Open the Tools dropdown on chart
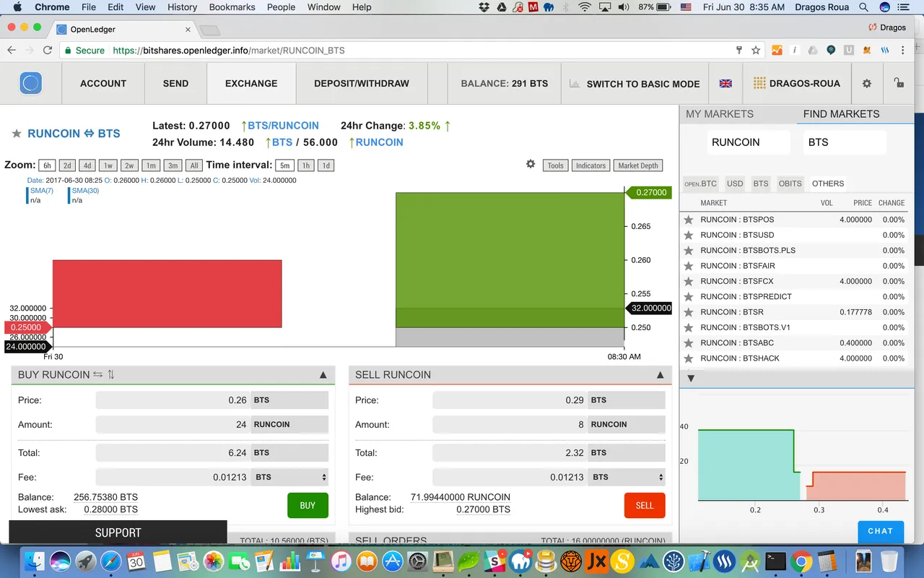 point(555,165)
